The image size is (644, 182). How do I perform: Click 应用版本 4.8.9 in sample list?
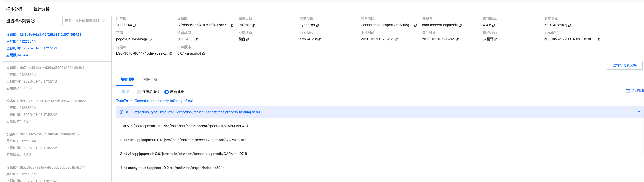(x=19, y=155)
